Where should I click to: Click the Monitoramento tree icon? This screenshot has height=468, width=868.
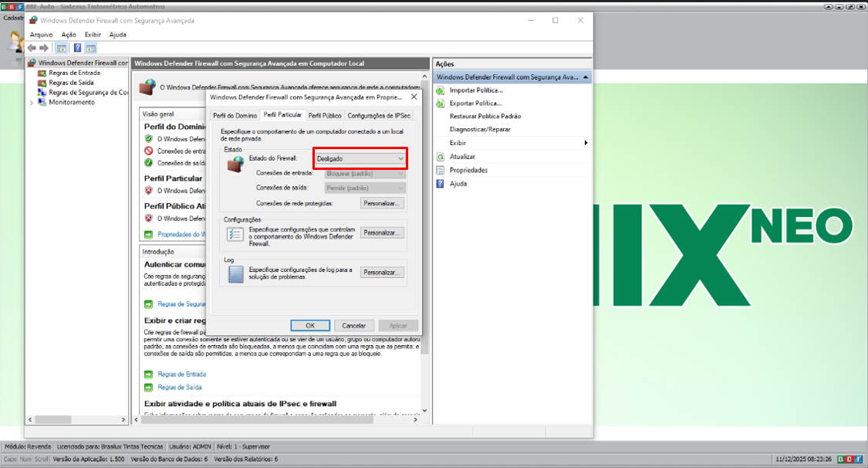[42, 103]
